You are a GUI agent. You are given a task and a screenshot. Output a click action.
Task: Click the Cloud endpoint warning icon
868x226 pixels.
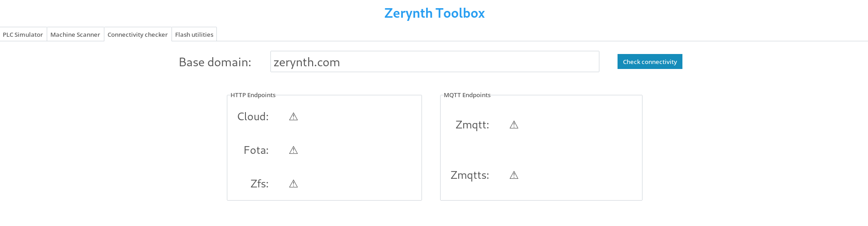pos(294,117)
